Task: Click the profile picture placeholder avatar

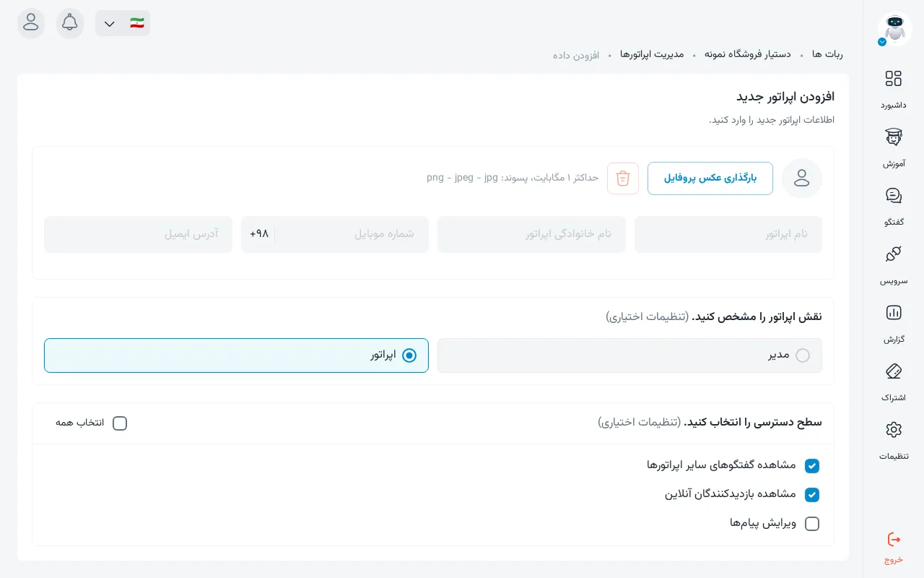Action: tap(802, 178)
